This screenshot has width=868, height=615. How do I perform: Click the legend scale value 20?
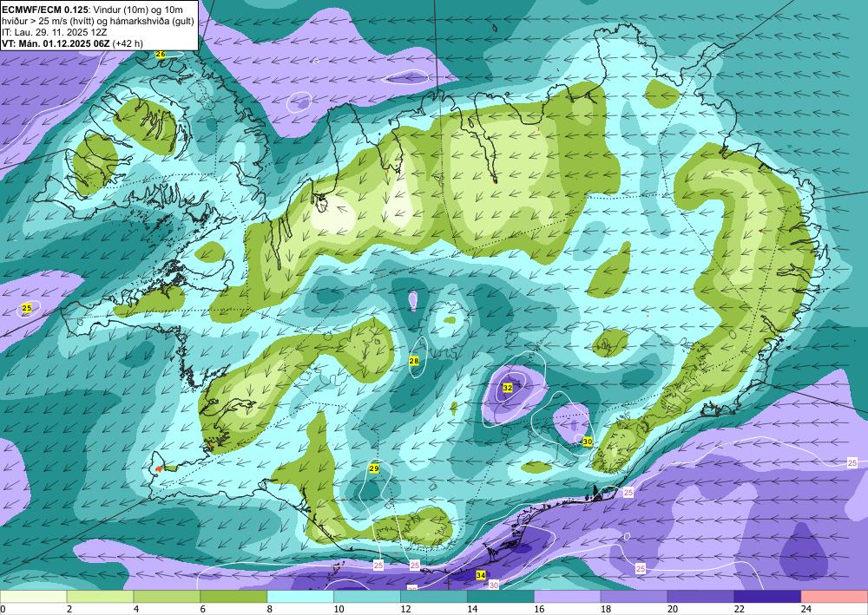pyautogui.click(x=674, y=609)
